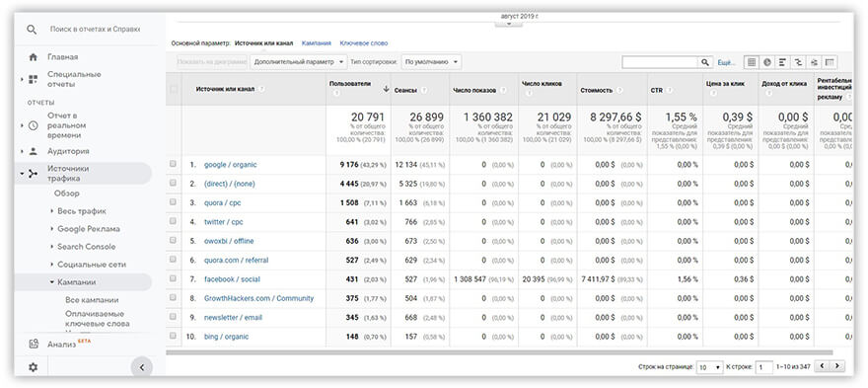Image resolution: width=868 pixels, height=388 pixels.
Task: Check the facebook / social row
Action: coord(173,278)
